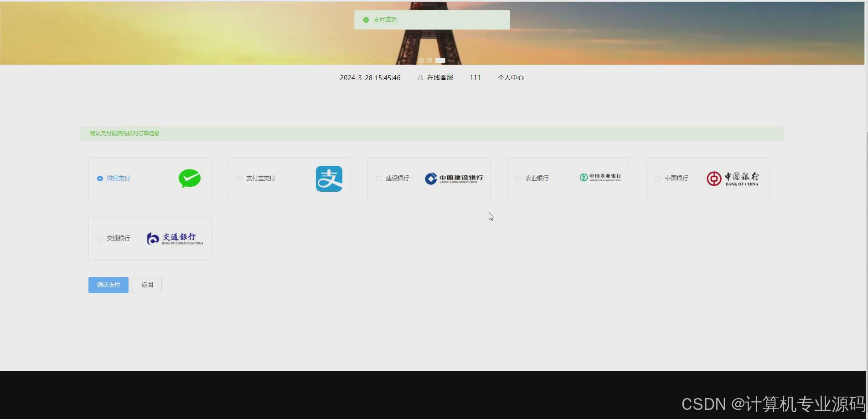
Task: Open 个人中心 from the header
Action: click(x=511, y=77)
